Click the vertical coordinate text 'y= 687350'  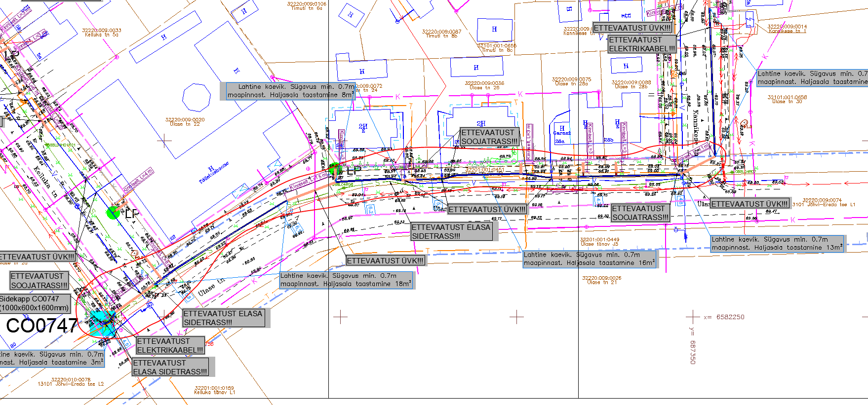[x=693, y=345]
